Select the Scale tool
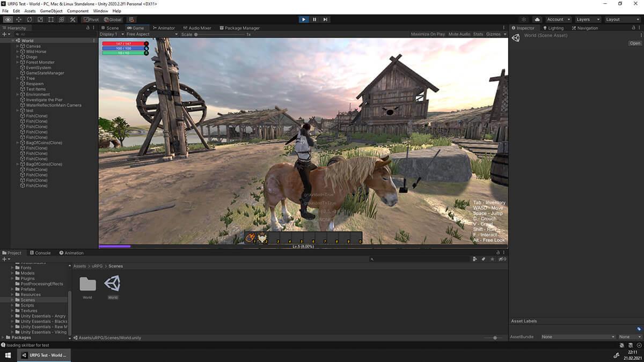 point(40,19)
